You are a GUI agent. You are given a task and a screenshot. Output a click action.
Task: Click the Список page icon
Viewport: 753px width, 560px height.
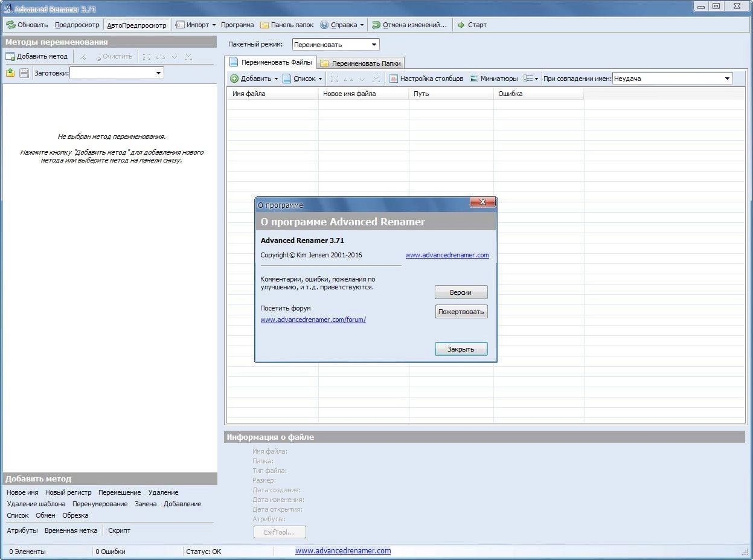click(x=287, y=79)
